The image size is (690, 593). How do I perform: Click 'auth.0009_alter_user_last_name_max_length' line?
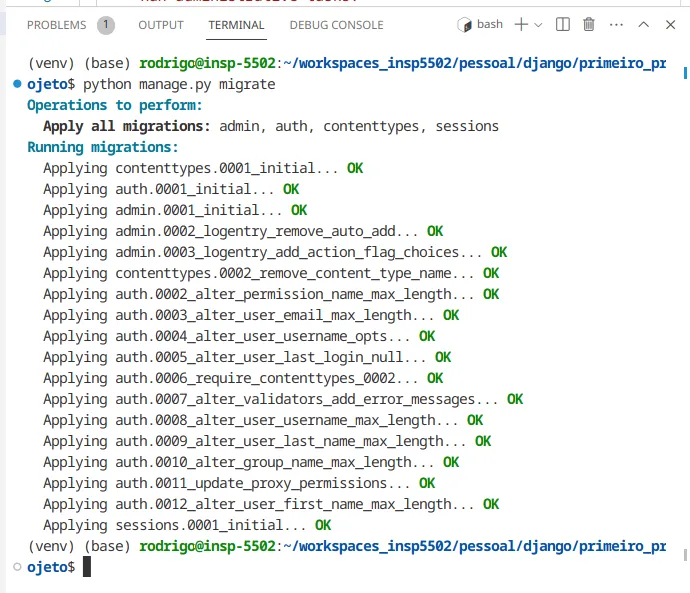click(267, 441)
